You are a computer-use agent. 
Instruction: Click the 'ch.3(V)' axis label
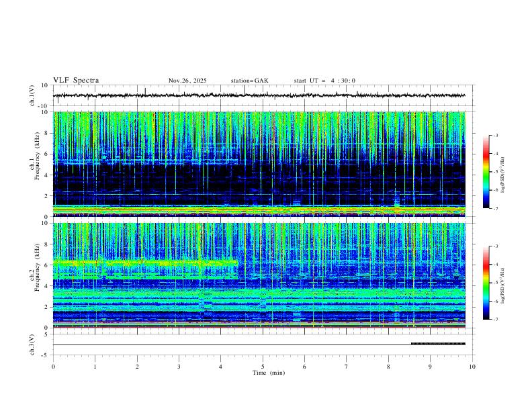pos(32,345)
